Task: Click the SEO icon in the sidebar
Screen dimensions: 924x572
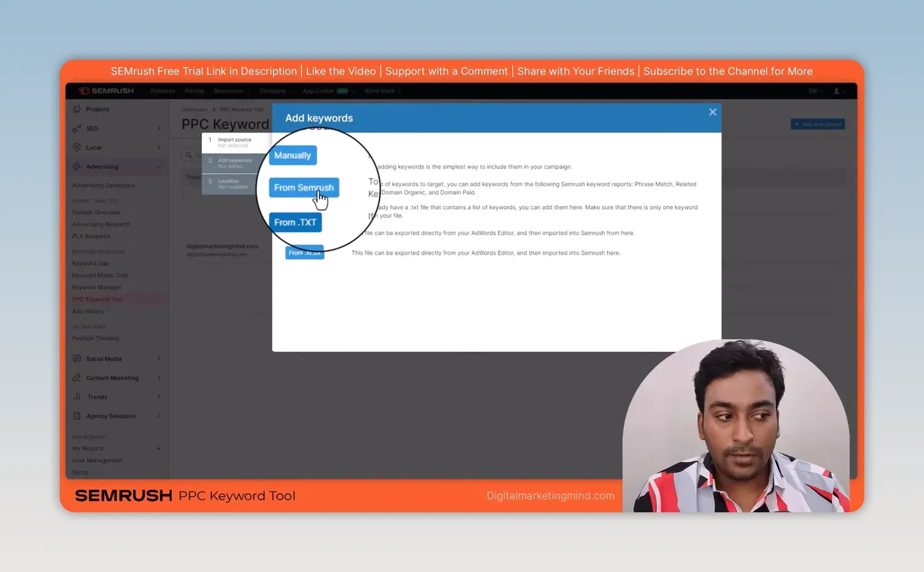Action: (77, 128)
